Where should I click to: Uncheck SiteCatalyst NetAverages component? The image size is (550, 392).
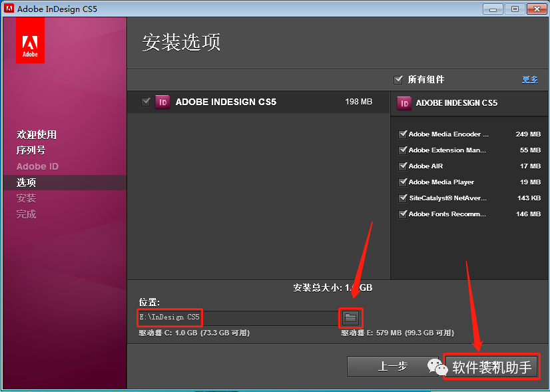tap(402, 198)
